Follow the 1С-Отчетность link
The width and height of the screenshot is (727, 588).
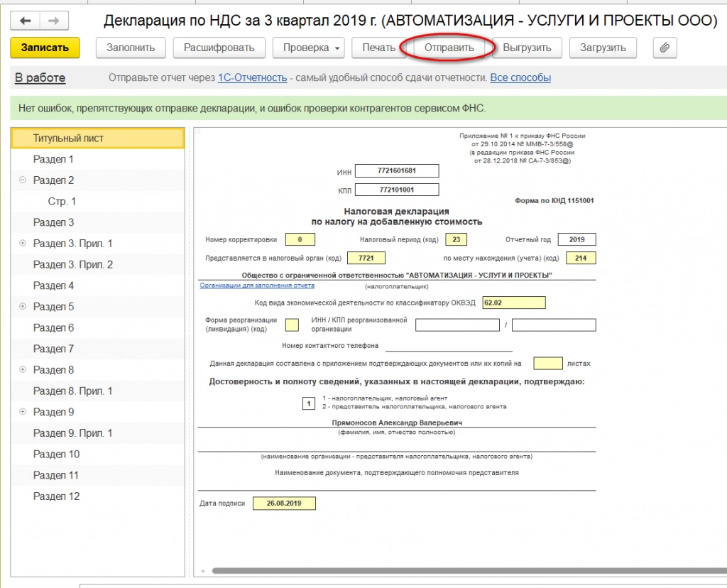pyautogui.click(x=252, y=78)
